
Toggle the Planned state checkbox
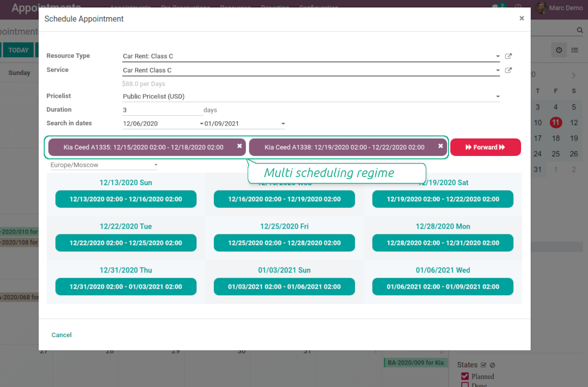click(x=465, y=376)
